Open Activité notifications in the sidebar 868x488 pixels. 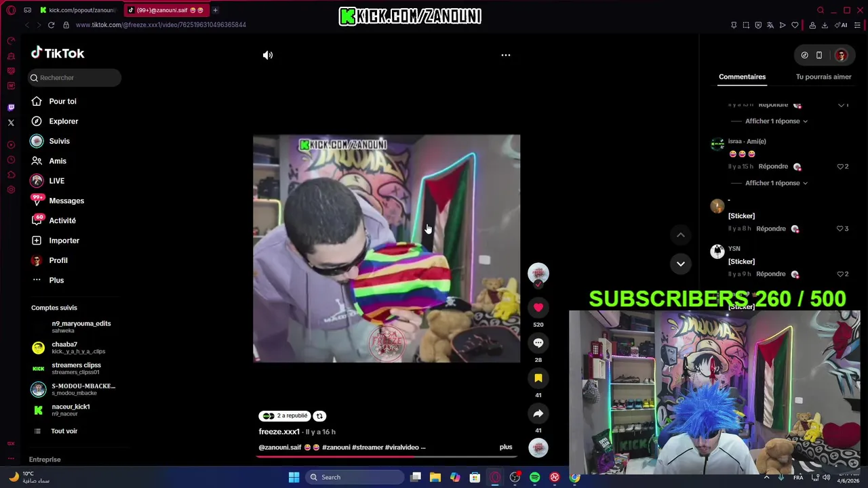62,221
